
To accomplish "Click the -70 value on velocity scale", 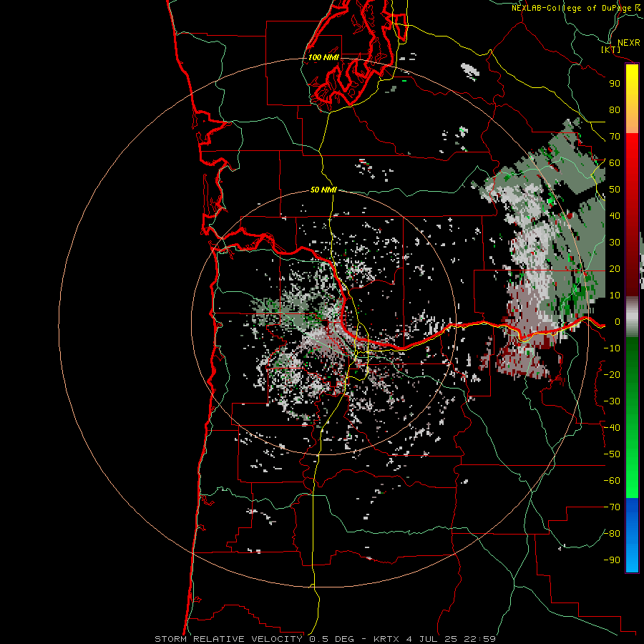I will coord(612,507).
